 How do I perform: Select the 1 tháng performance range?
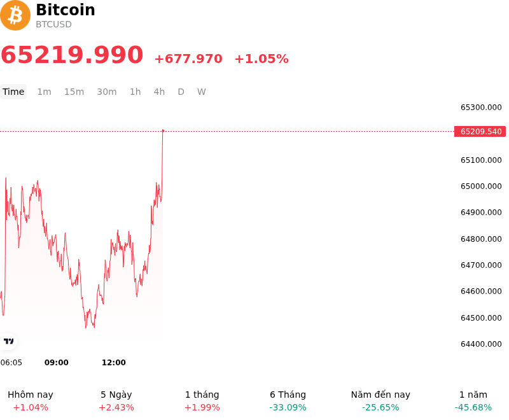202,401
